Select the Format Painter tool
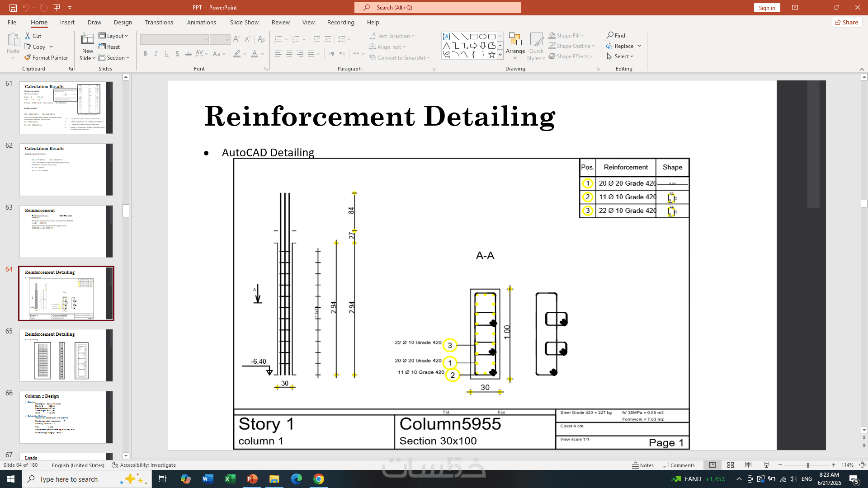868x488 pixels. (46, 58)
